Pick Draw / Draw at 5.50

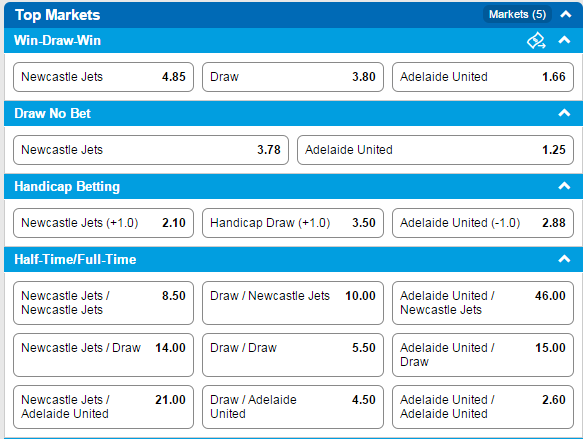click(x=293, y=355)
